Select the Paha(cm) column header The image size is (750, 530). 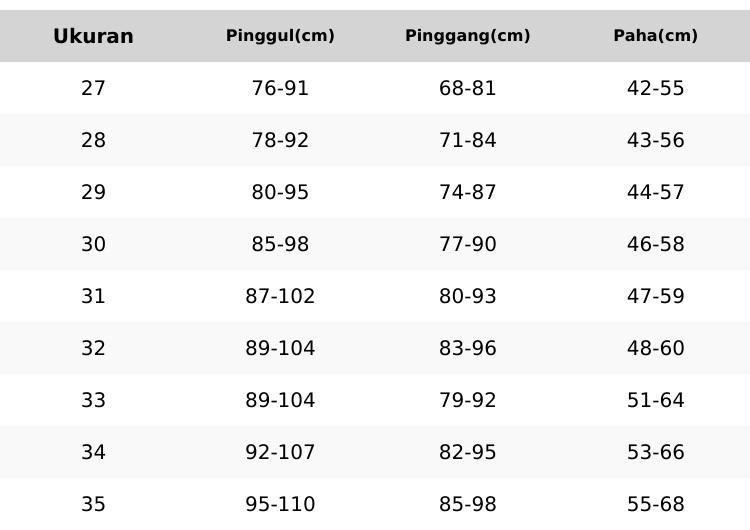pos(655,36)
